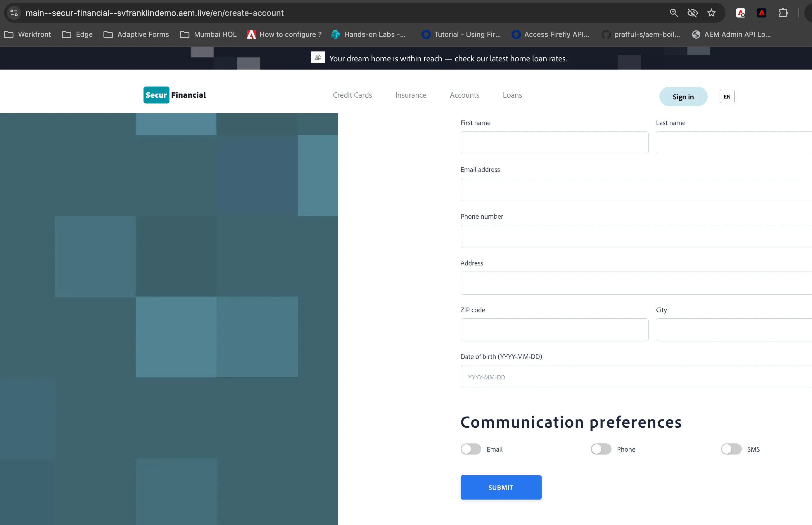Screen dimensions: 812x525
Task: Open the Edge bookmarks folder
Action: click(77, 34)
